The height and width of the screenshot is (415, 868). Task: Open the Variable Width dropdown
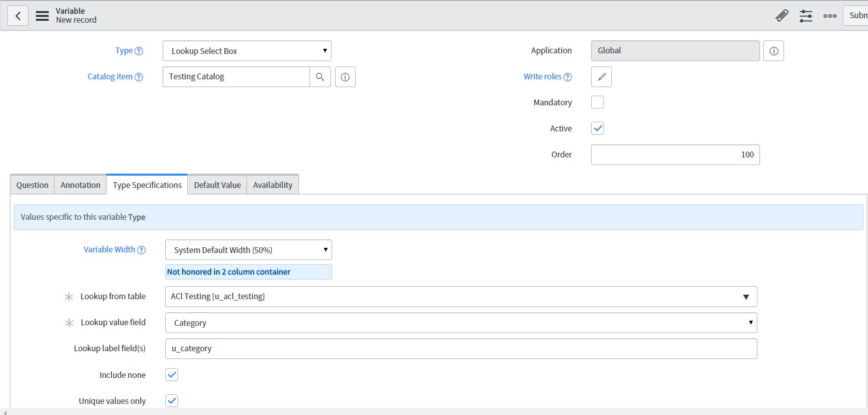[x=248, y=250]
